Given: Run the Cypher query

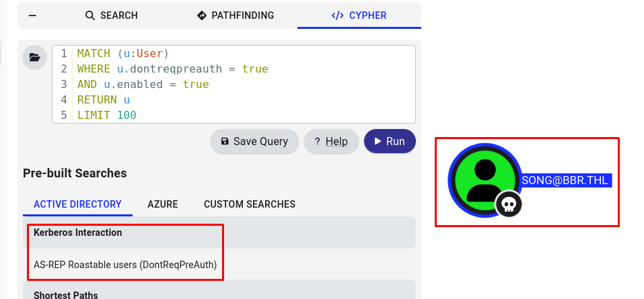Looking at the screenshot, I should pyautogui.click(x=390, y=141).
